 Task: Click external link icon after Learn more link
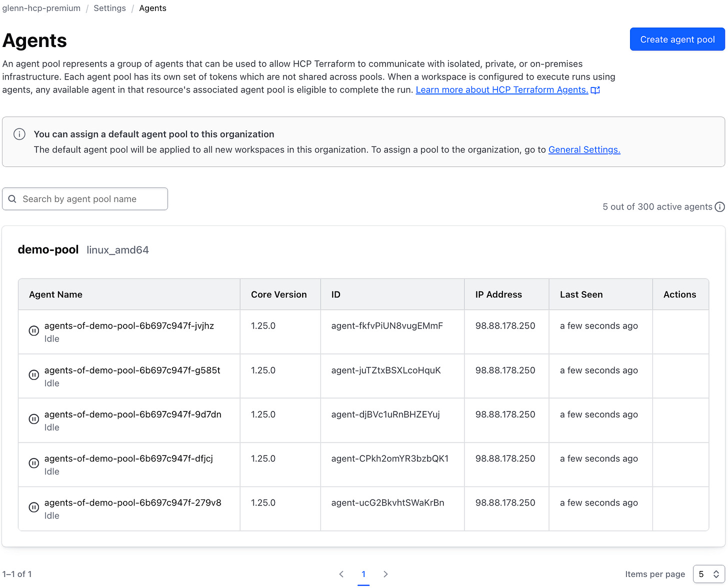click(x=595, y=90)
